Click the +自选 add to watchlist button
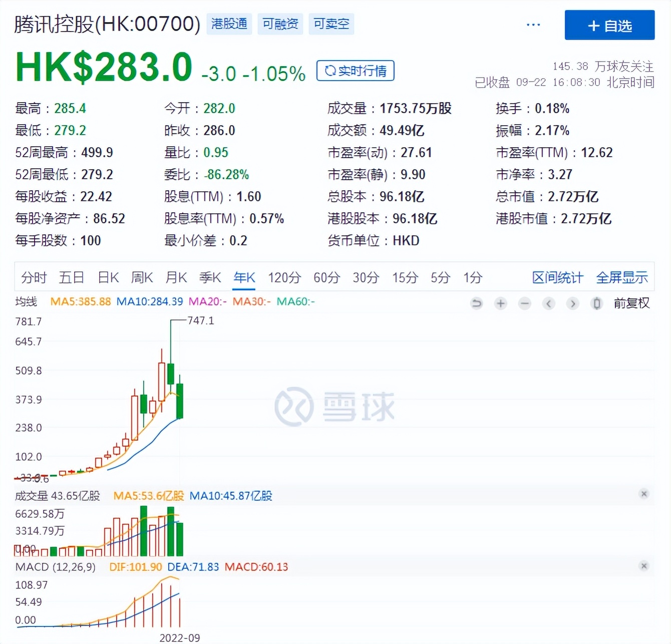The image size is (671, 644). (x=609, y=24)
